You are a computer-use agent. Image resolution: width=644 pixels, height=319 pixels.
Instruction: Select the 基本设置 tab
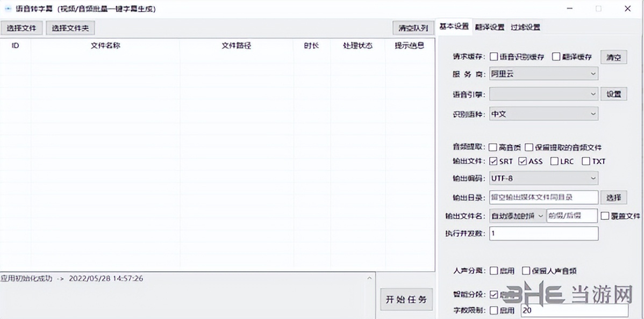[454, 26]
